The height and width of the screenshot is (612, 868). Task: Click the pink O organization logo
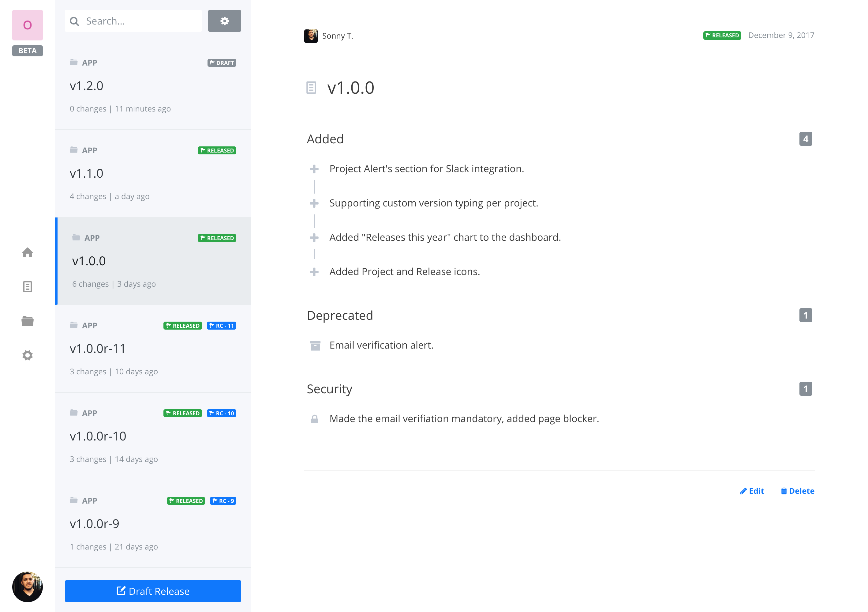[27, 25]
